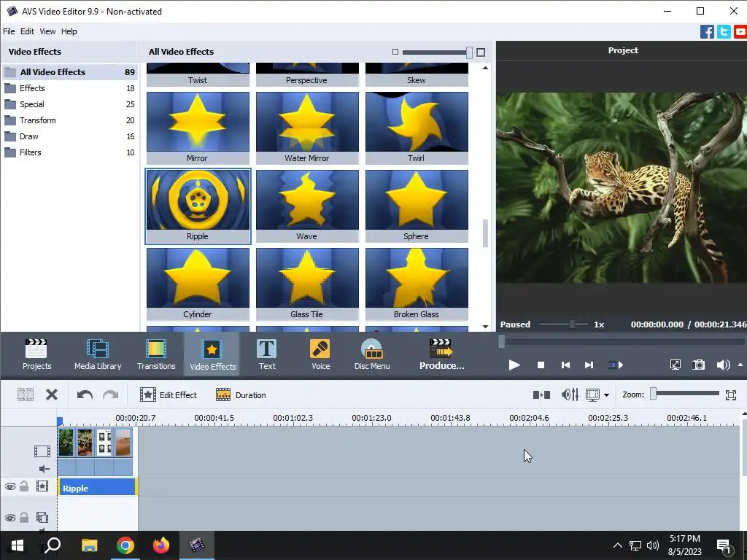Image resolution: width=747 pixels, height=560 pixels.
Task: Take a snapshot of the preview
Action: pyautogui.click(x=698, y=365)
